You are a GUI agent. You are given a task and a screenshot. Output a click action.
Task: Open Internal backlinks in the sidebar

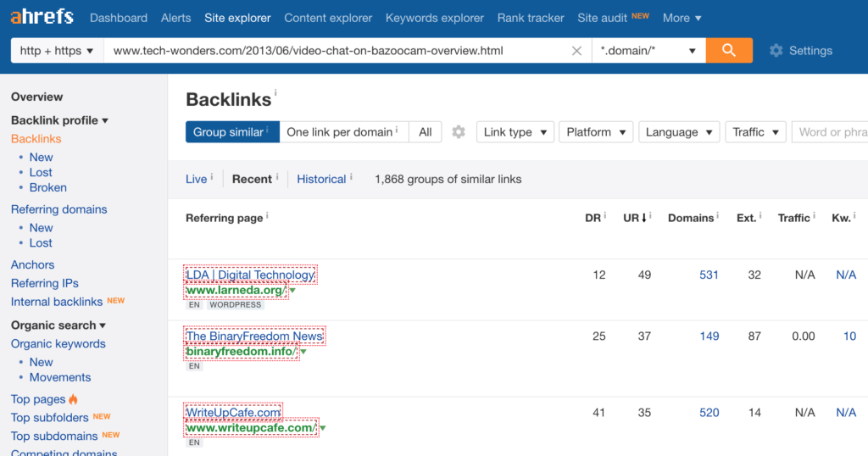point(57,302)
